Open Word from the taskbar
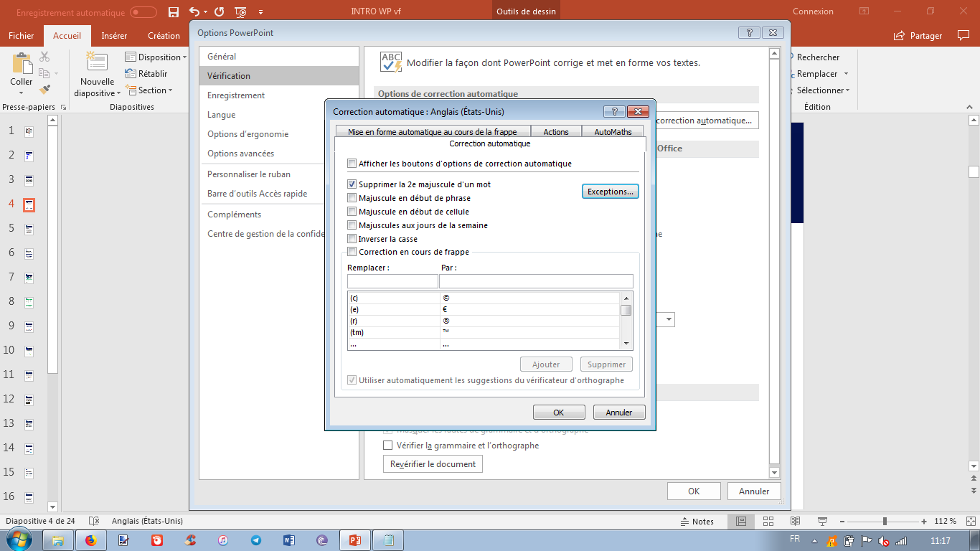Screen dimensions: 980x551 tap(289, 540)
